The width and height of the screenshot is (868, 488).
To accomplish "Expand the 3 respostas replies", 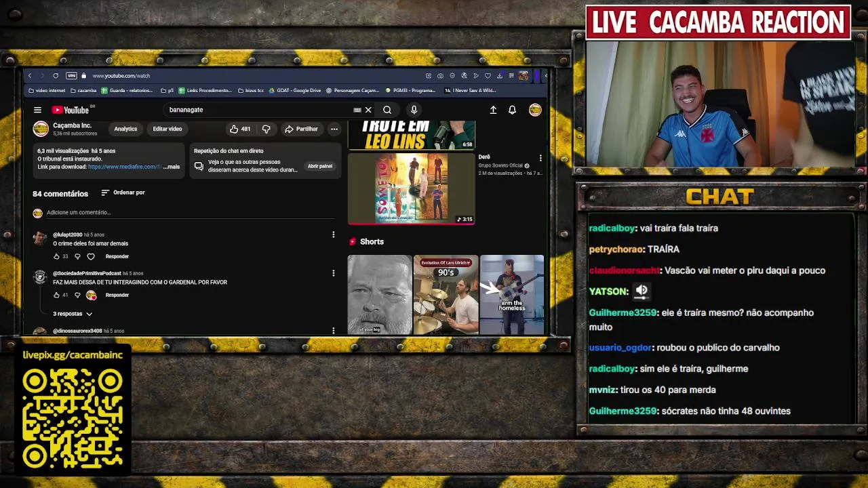I will coord(73,314).
